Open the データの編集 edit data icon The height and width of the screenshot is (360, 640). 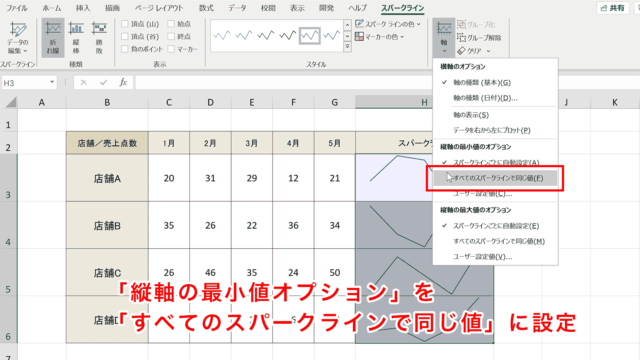pyautogui.click(x=18, y=38)
